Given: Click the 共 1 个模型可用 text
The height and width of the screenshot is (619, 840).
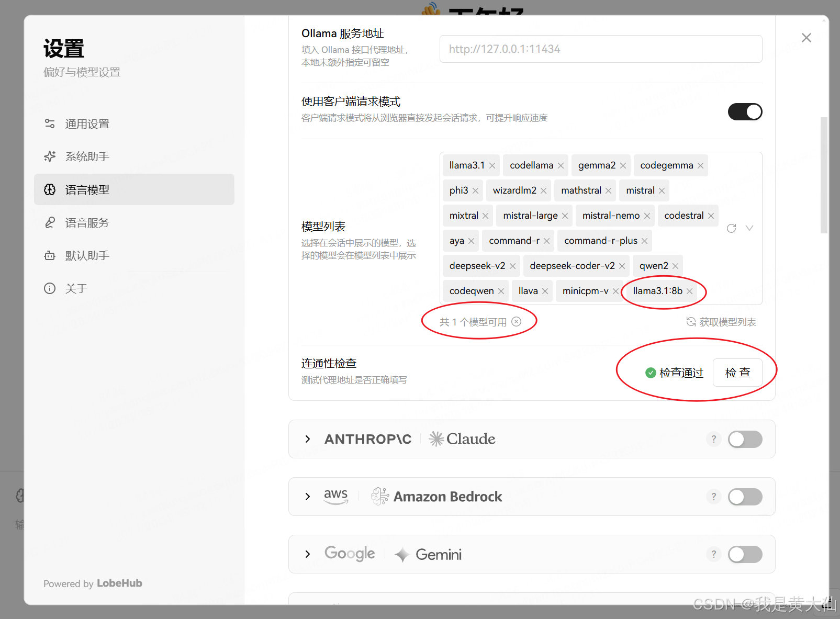Looking at the screenshot, I should tap(473, 322).
